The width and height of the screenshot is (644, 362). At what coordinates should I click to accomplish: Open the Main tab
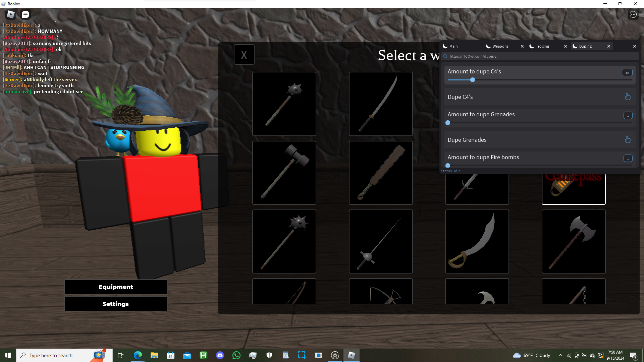[453, 46]
